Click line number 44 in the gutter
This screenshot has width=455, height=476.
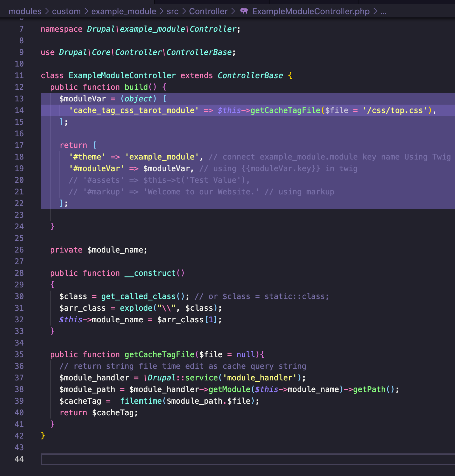[x=19, y=459]
